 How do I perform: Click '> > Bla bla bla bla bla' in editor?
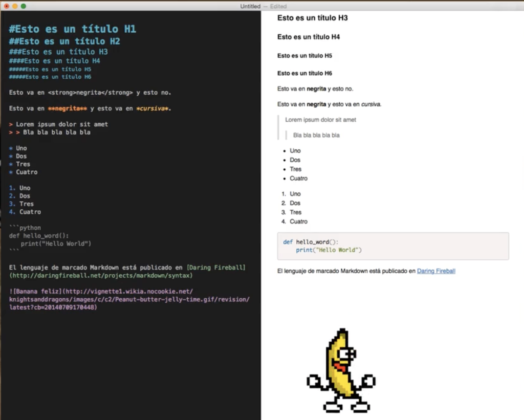50,132
